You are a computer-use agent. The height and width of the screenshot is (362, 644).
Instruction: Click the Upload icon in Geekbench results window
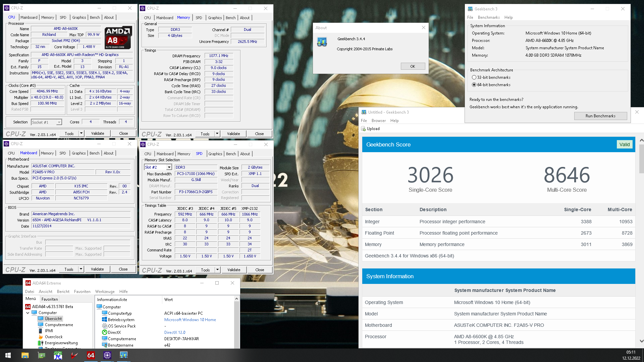click(363, 129)
